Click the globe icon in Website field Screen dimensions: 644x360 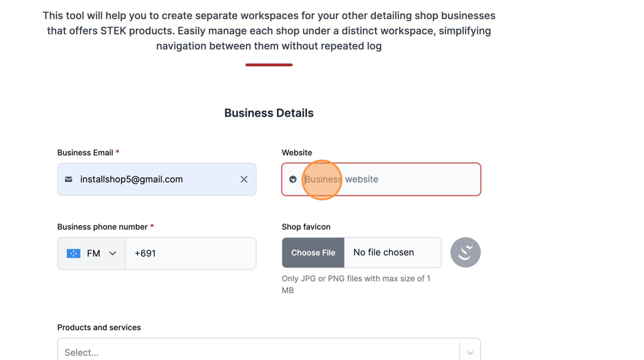pos(293,179)
